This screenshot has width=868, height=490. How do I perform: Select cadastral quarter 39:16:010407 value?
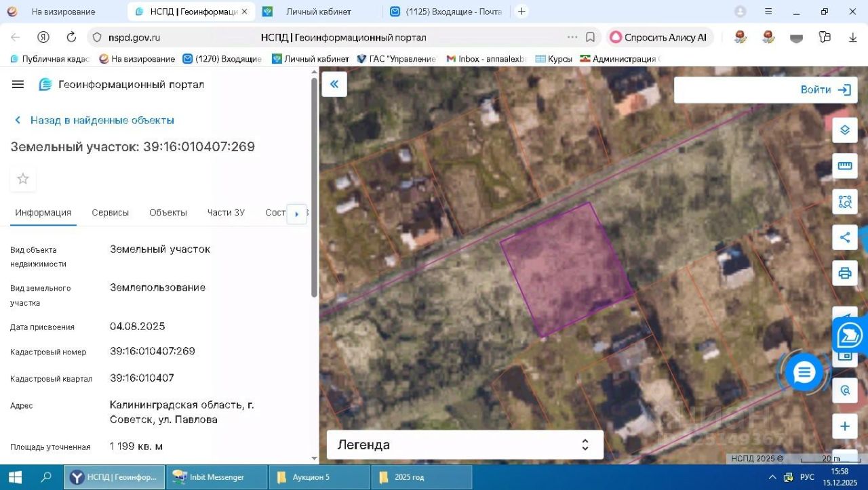pyautogui.click(x=142, y=377)
